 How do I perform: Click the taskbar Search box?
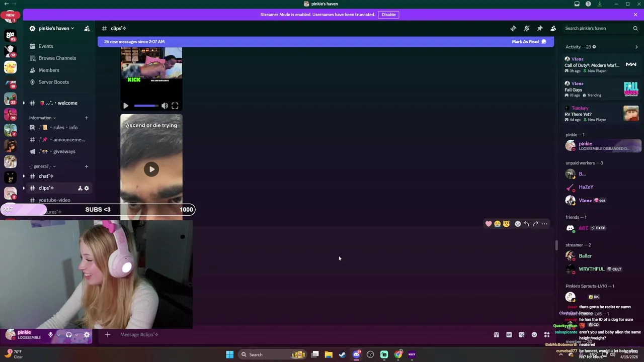[272, 355]
